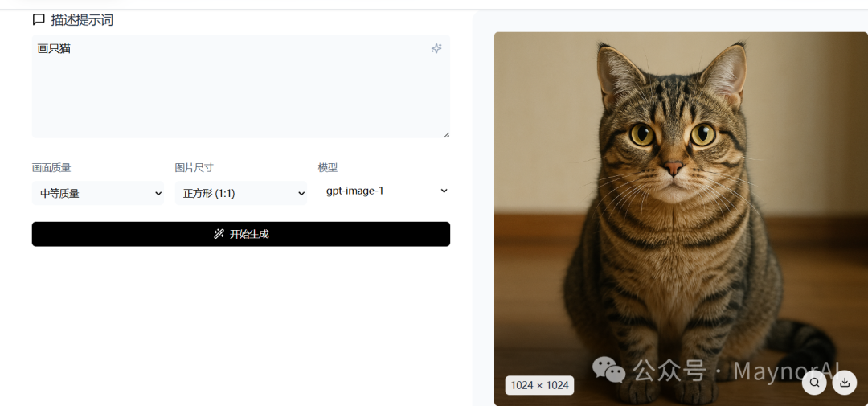Open the 画面质量 dropdown showing 中等质量
868x406 pixels.
(98, 193)
